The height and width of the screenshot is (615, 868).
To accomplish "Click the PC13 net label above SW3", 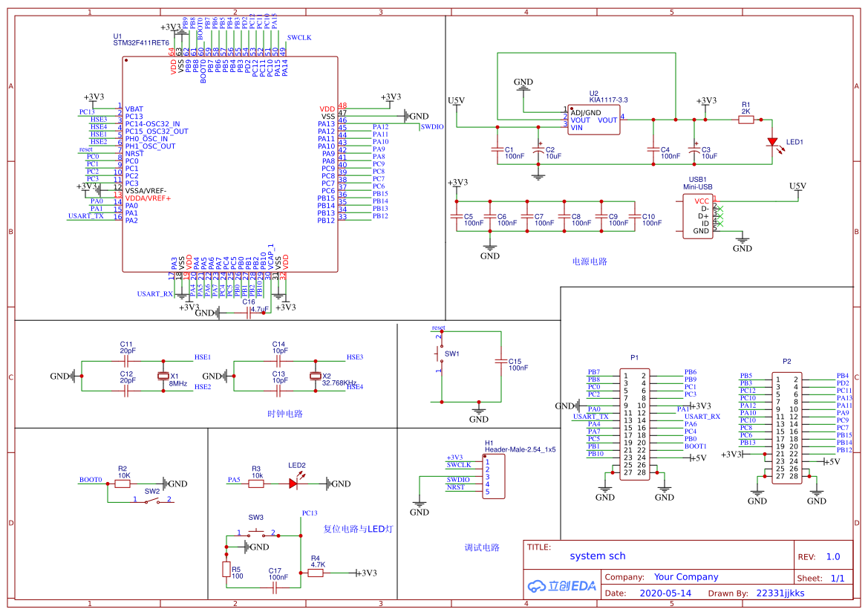I will pyautogui.click(x=310, y=513).
